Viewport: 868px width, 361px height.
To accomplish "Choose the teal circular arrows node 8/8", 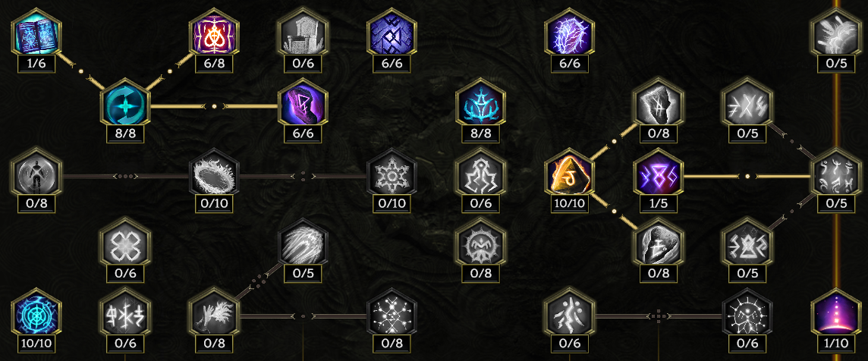I will coord(125,104).
